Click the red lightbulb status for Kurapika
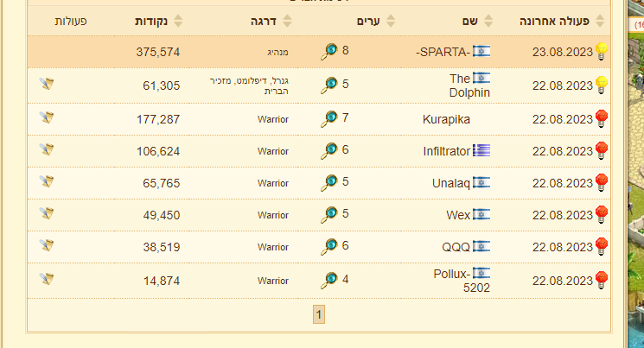 (602, 118)
